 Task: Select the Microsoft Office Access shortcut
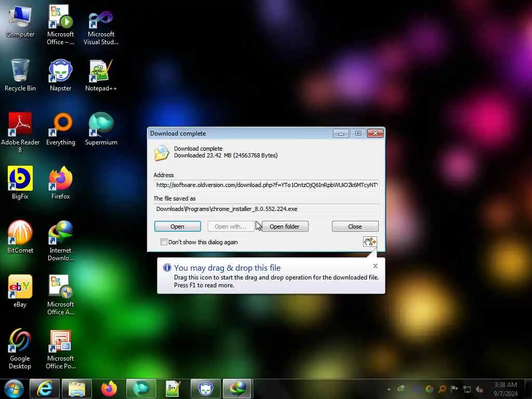pyautogui.click(x=60, y=295)
